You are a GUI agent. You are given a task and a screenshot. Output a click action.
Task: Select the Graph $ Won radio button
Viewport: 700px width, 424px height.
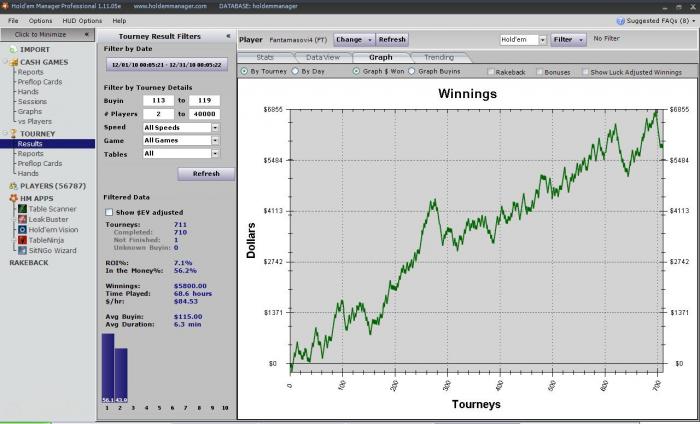click(356, 71)
